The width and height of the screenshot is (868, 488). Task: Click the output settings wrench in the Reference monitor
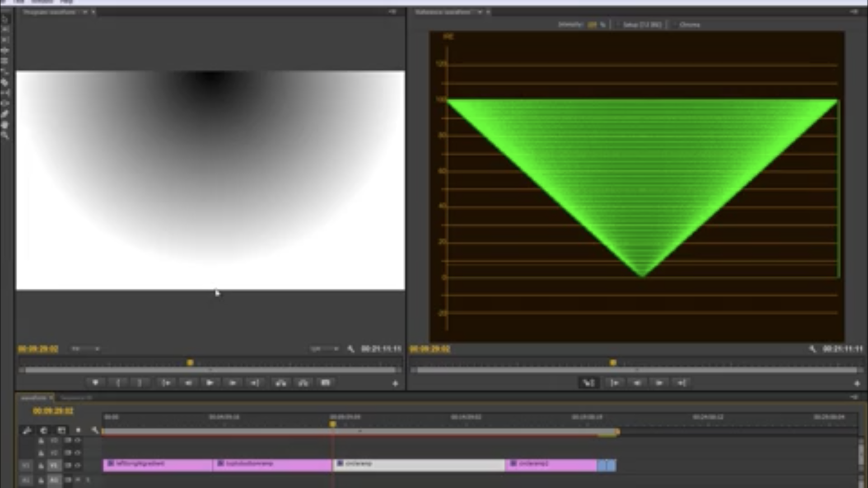point(813,348)
